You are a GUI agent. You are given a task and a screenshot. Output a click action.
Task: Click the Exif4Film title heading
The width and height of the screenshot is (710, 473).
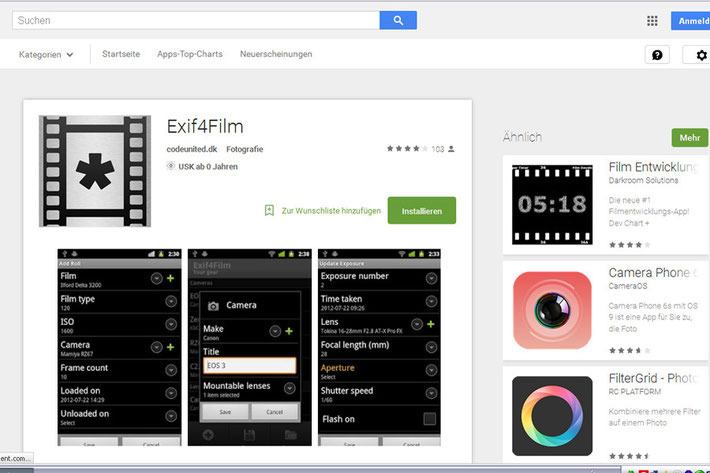click(205, 126)
